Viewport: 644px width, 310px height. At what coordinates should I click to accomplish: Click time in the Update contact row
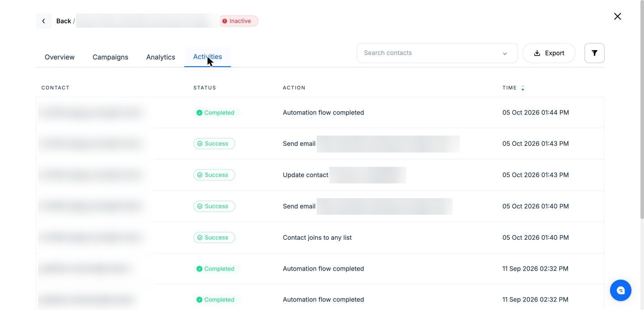tap(536, 175)
